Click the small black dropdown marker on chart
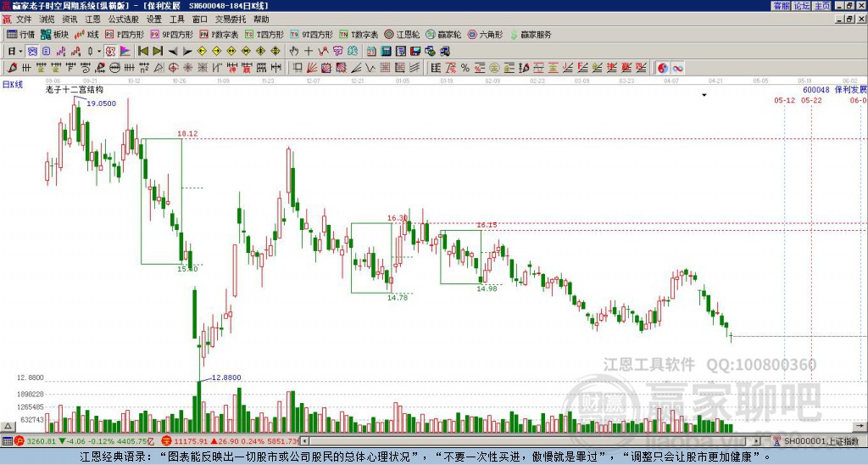This screenshot has width=868, height=465. click(x=704, y=95)
